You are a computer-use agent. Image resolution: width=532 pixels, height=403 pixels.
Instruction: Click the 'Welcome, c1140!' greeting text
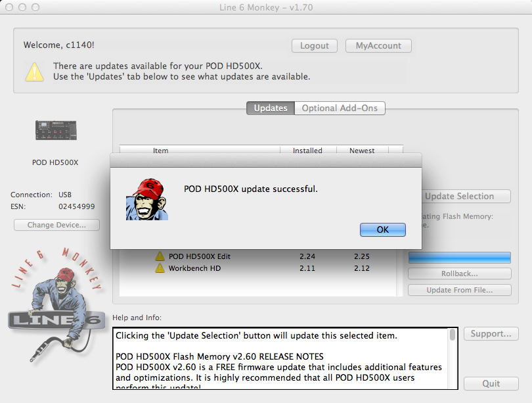pos(59,45)
